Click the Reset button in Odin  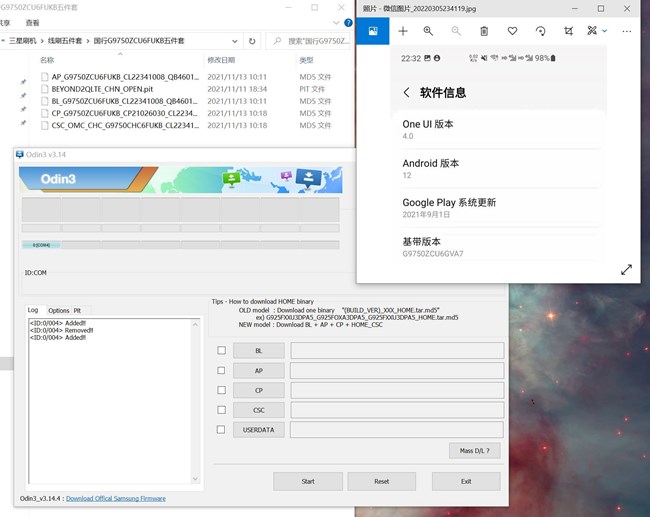(x=382, y=481)
